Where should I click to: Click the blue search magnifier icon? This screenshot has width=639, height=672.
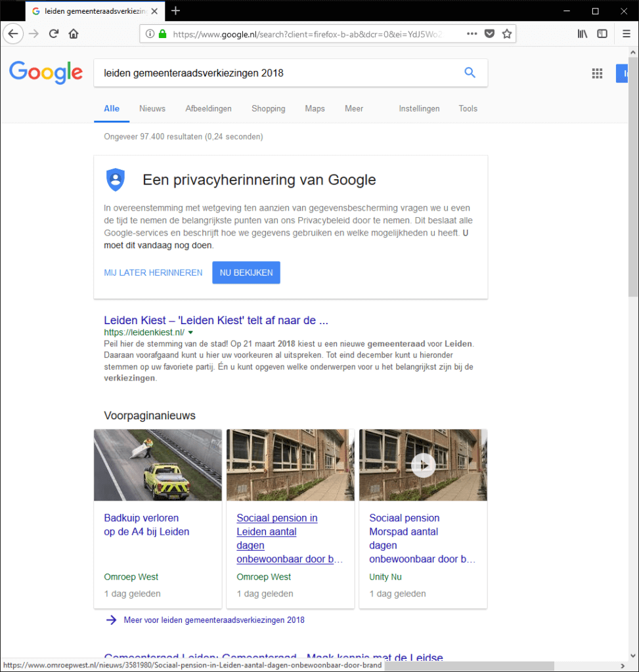tap(470, 73)
